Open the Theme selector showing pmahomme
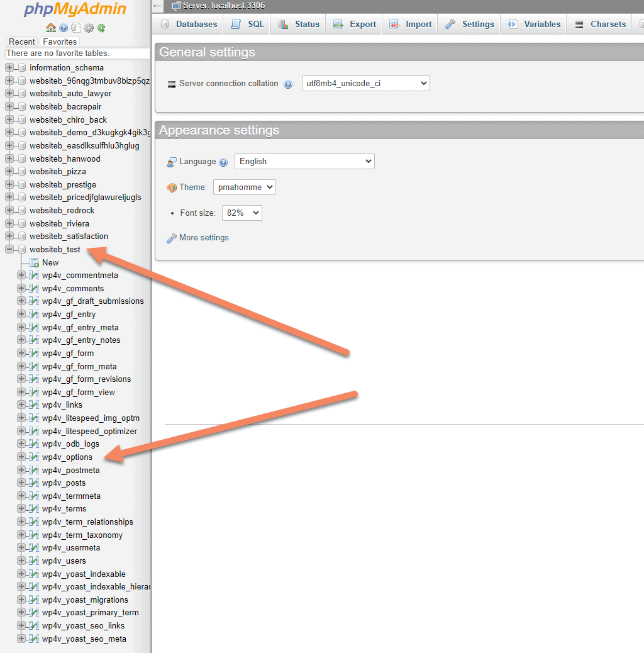 click(244, 187)
